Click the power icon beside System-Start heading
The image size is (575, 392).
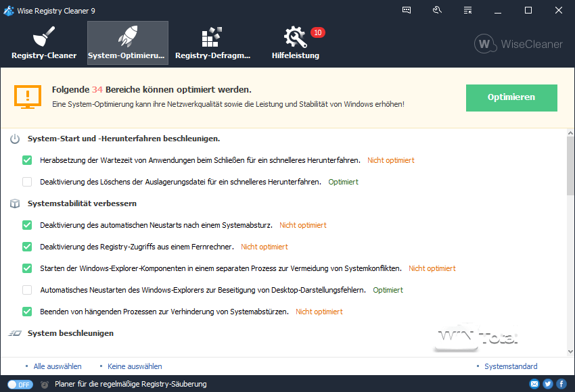click(15, 139)
